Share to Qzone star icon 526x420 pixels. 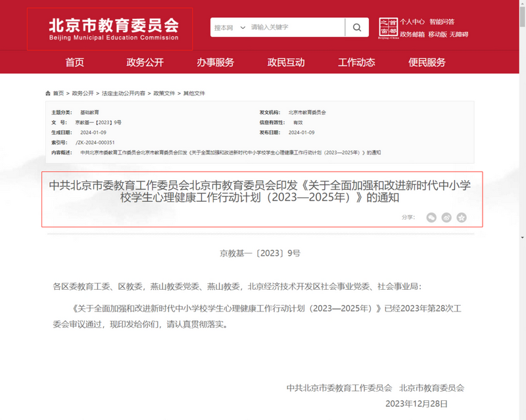click(462, 218)
